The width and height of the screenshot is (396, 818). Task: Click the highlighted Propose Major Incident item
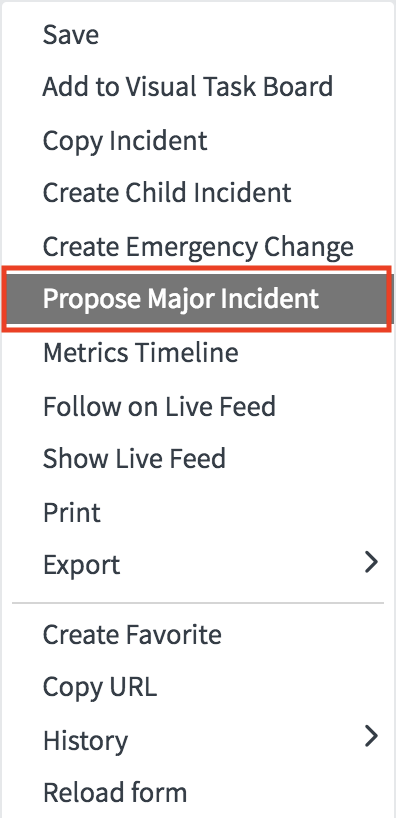tap(197, 299)
